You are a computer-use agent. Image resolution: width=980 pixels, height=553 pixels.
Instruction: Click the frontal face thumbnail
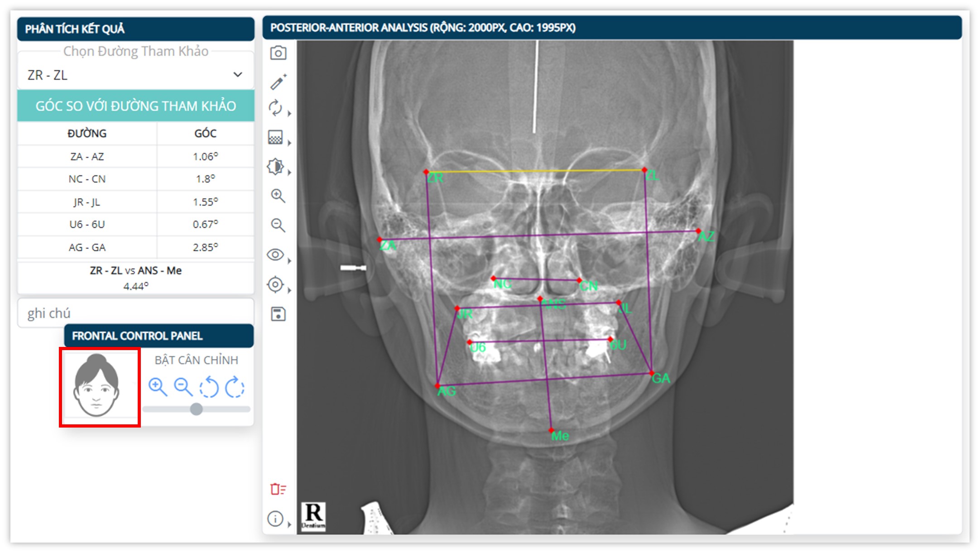tap(96, 385)
